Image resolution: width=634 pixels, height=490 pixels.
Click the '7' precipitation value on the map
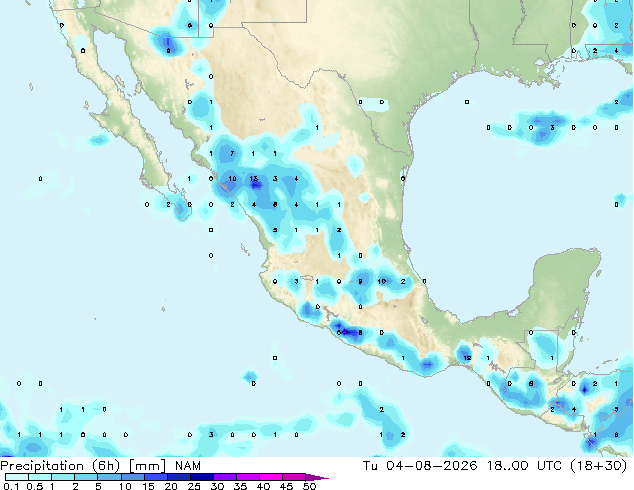click(232, 153)
